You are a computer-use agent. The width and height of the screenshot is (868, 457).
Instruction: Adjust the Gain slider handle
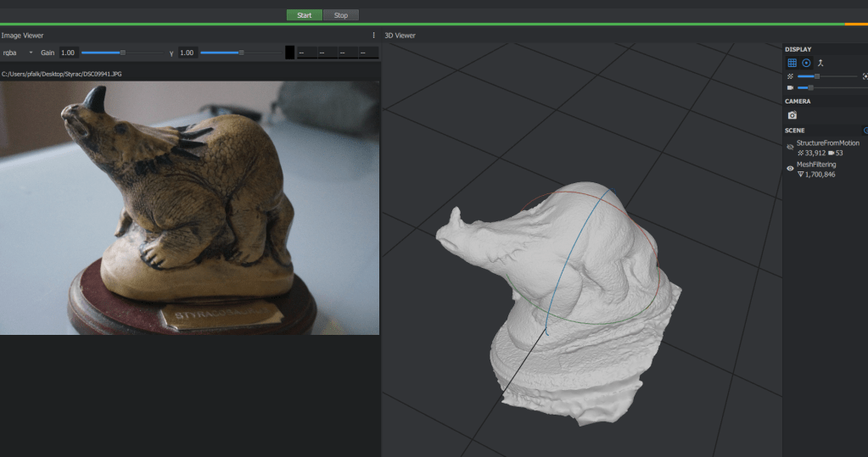click(x=123, y=53)
